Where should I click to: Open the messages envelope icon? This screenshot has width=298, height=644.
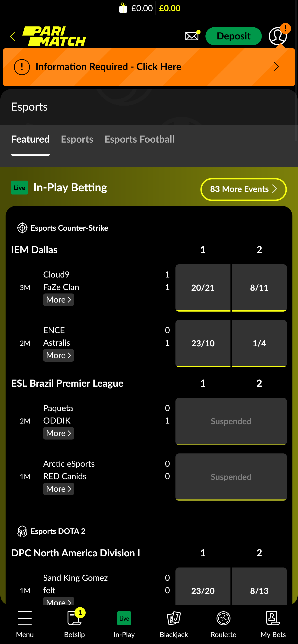click(192, 36)
